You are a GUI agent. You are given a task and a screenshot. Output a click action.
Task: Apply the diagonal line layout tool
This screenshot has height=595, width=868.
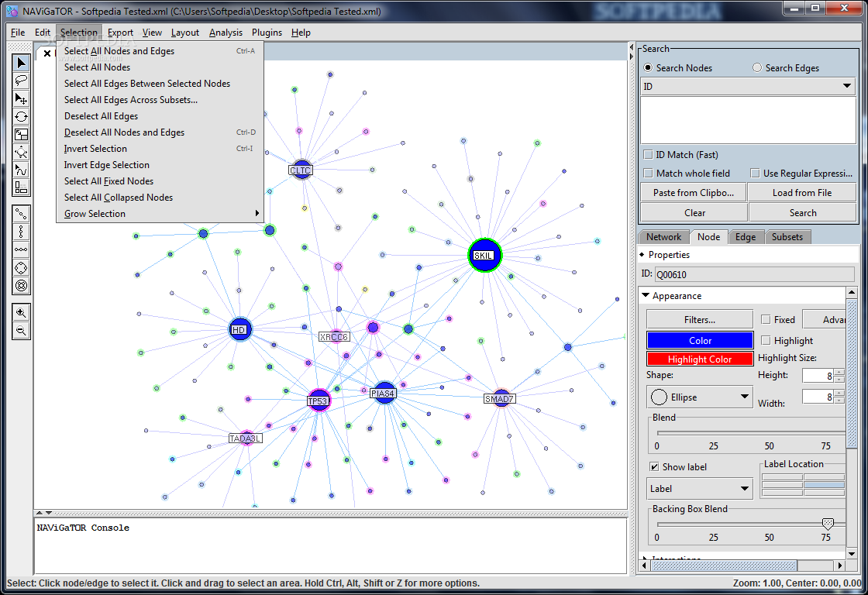point(21,214)
